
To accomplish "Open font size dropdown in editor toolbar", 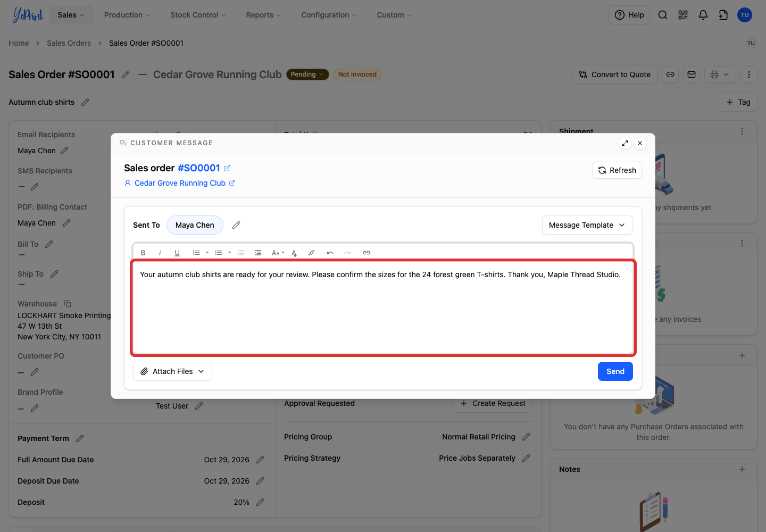I will (x=278, y=253).
